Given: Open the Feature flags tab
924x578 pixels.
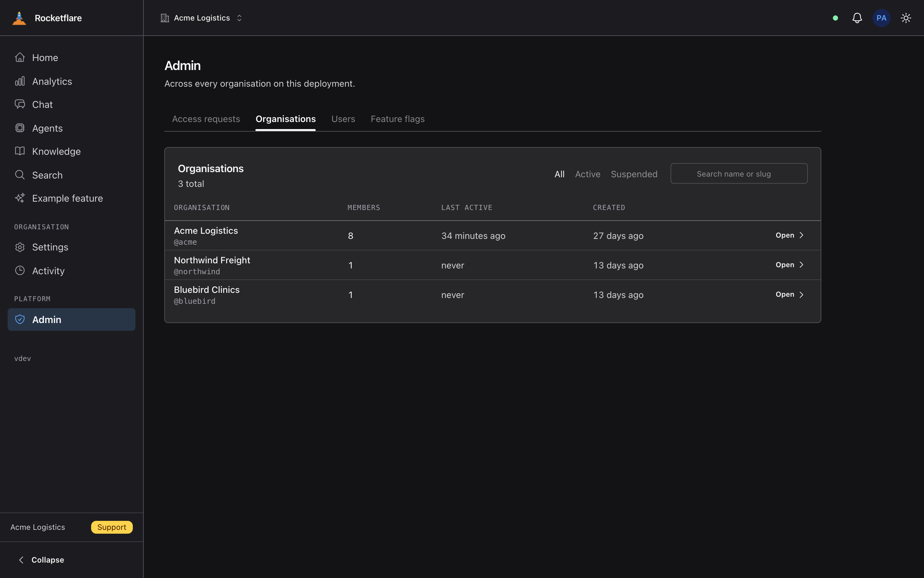Looking at the screenshot, I should pos(398,119).
